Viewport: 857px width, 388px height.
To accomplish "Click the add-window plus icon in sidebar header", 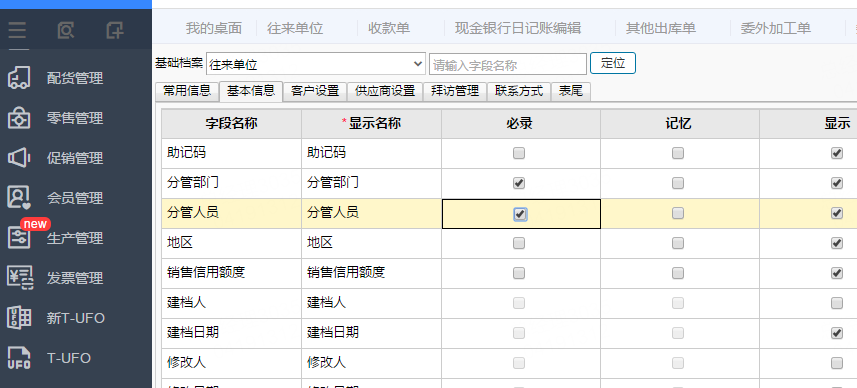I will click(115, 30).
